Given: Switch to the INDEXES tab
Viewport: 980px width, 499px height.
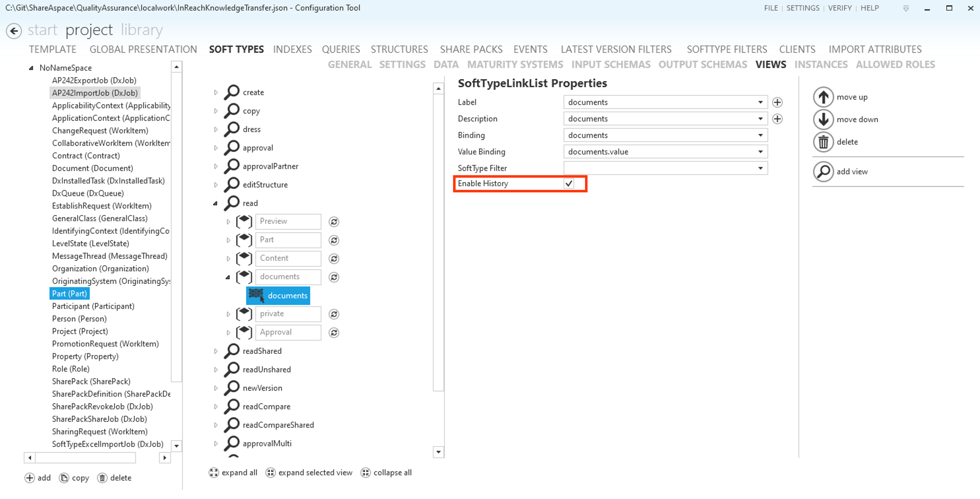Looking at the screenshot, I should [292, 49].
